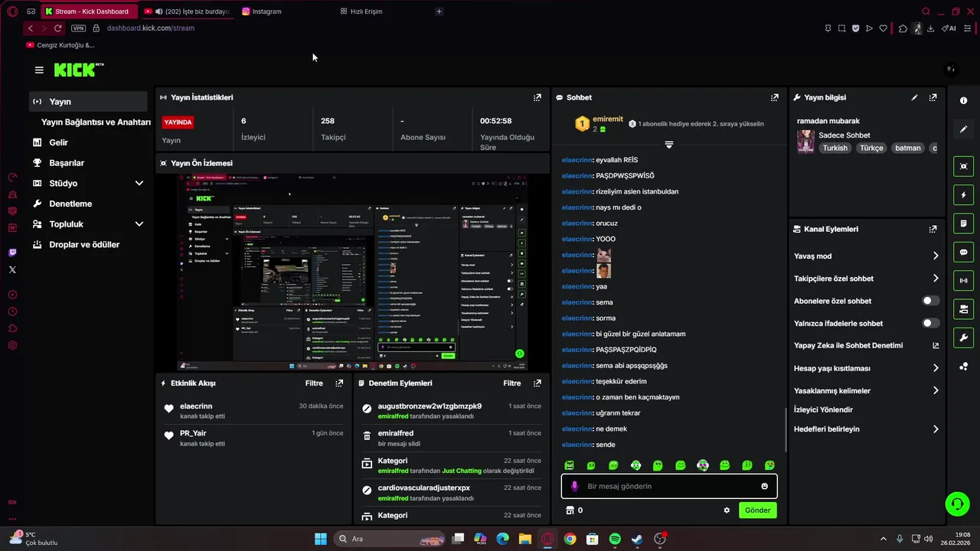This screenshot has width=980, height=551.
Task: Toggle Abonelere özel sohbet switch
Action: (931, 301)
